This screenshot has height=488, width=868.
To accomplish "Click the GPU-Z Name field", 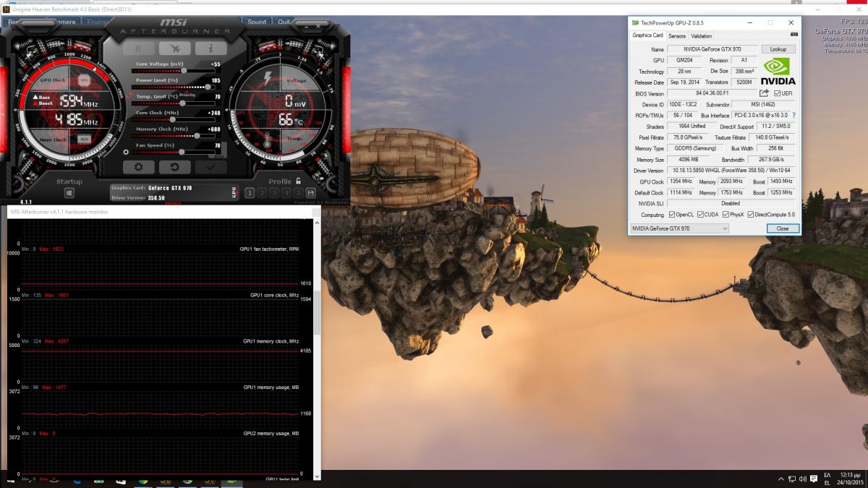I will (x=712, y=49).
